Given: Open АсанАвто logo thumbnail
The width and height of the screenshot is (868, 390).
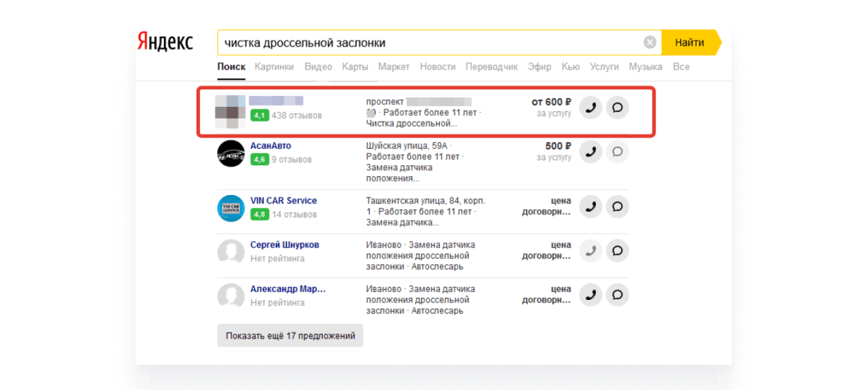Looking at the screenshot, I should 231,153.
